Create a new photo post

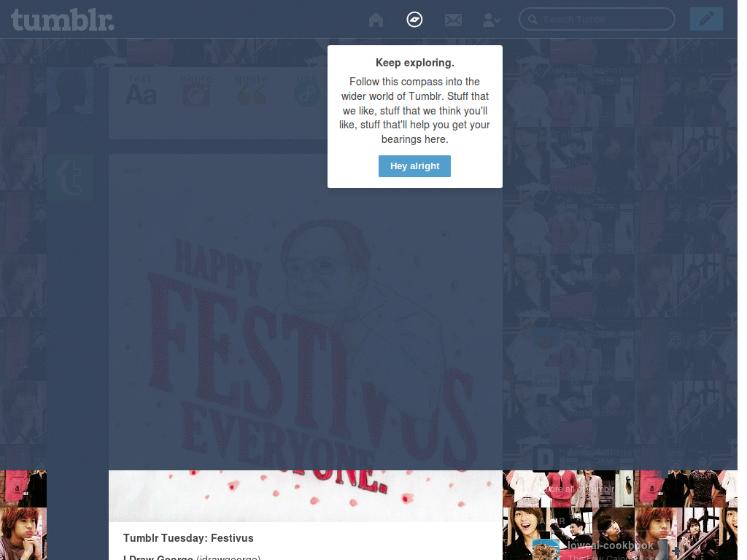[196, 90]
